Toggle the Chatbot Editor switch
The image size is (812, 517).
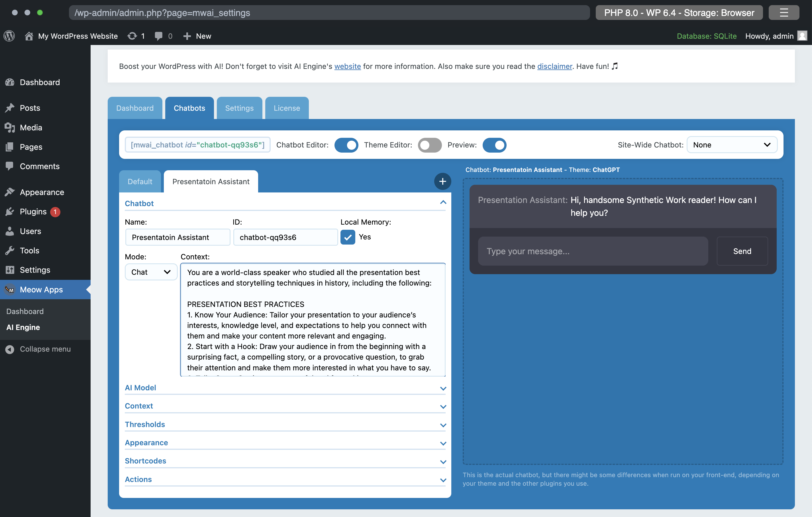point(346,145)
